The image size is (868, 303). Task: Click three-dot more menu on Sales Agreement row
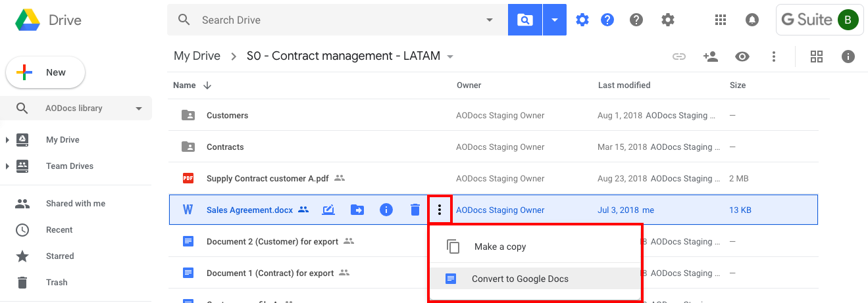pyautogui.click(x=440, y=210)
